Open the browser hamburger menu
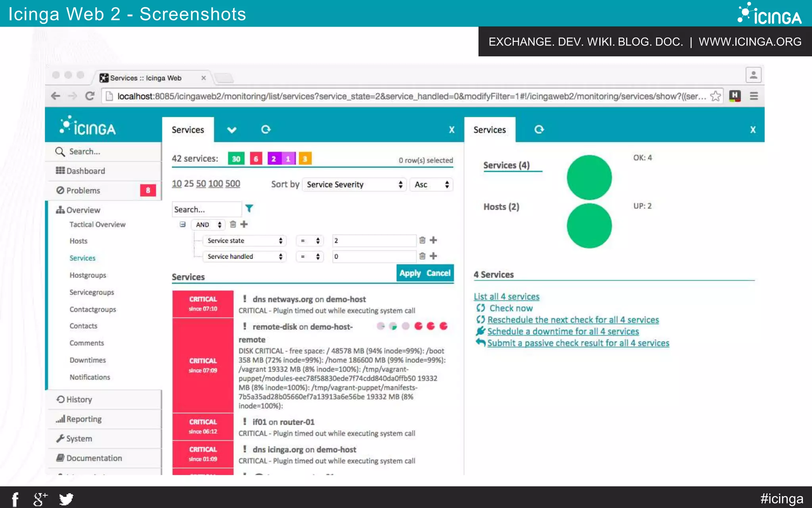Image resolution: width=812 pixels, height=508 pixels. [x=754, y=96]
